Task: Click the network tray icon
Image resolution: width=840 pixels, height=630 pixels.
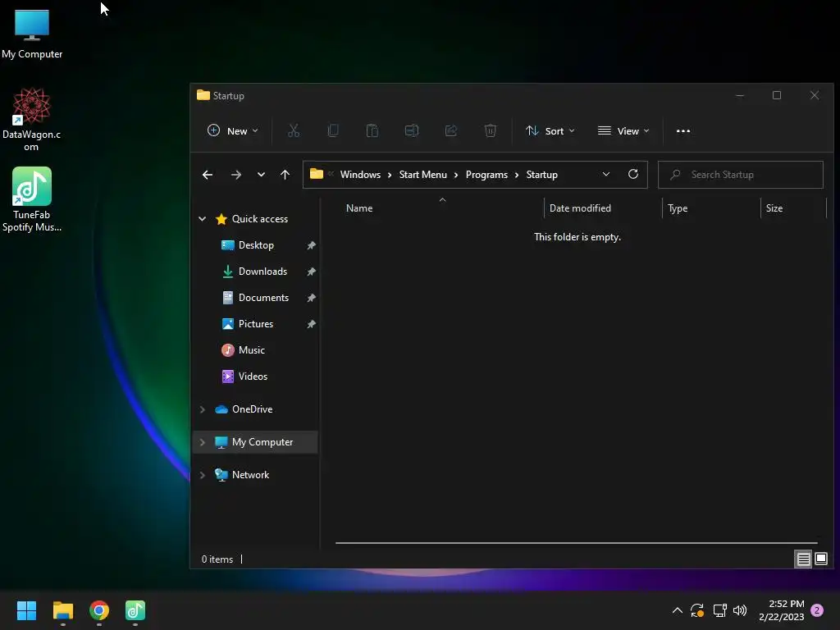Action: pos(719,610)
